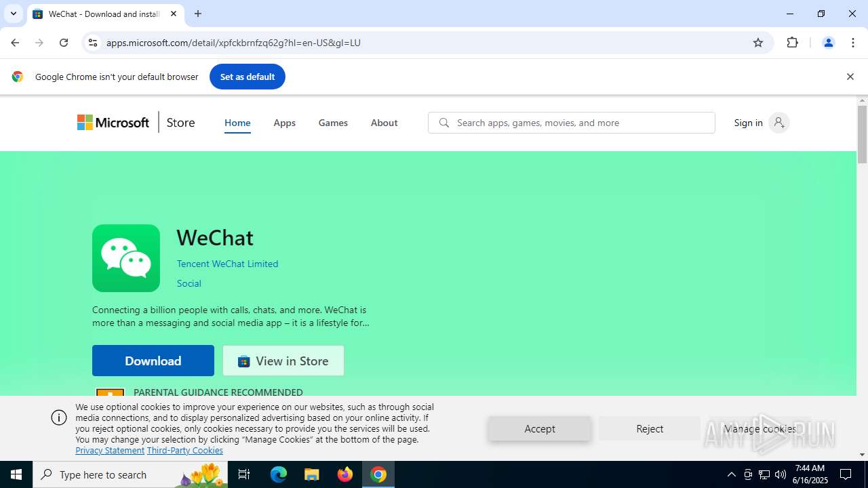Screen dimensions: 868x488
Task: Open a new browser tab
Action: coord(198,14)
